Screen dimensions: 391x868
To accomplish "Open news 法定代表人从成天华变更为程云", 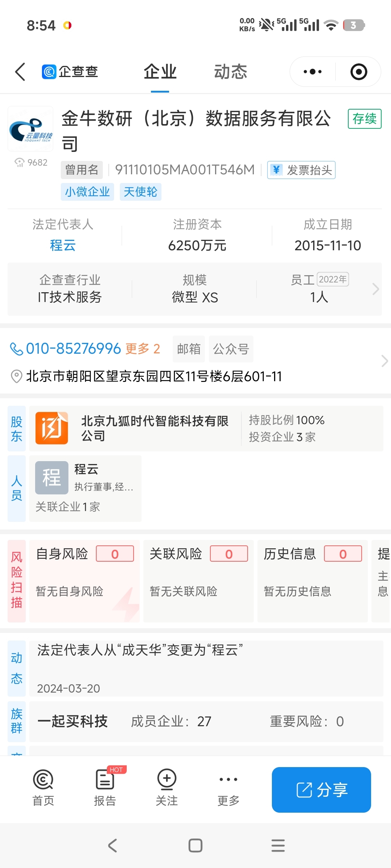I will coord(140,650).
